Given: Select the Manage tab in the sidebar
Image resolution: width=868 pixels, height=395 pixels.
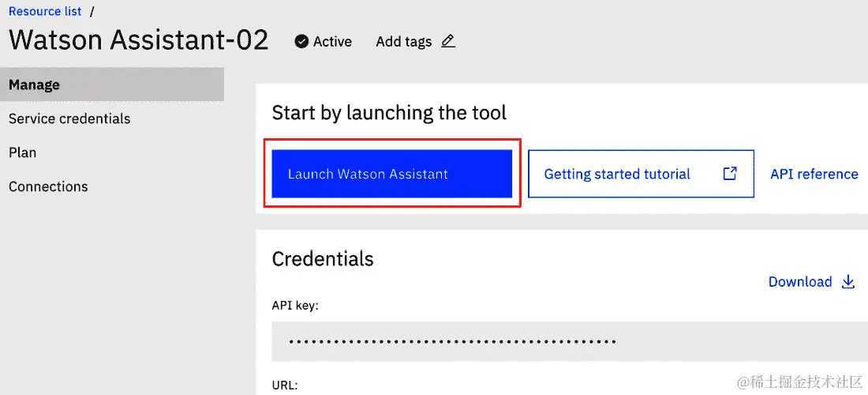Looking at the screenshot, I should pyautogui.click(x=112, y=85).
